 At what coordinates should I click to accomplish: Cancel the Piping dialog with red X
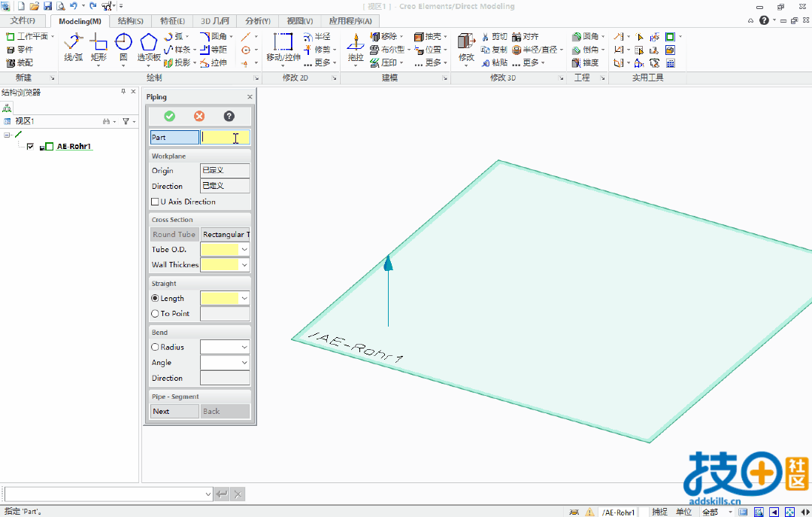click(x=199, y=116)
